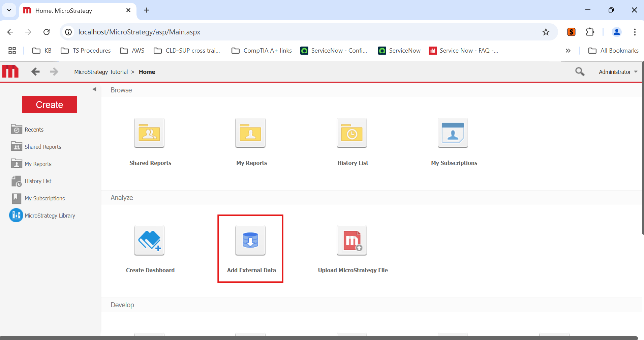Open the Add External Data icon
The width and height of the screenshot is (644, 340).
[250, 240]
